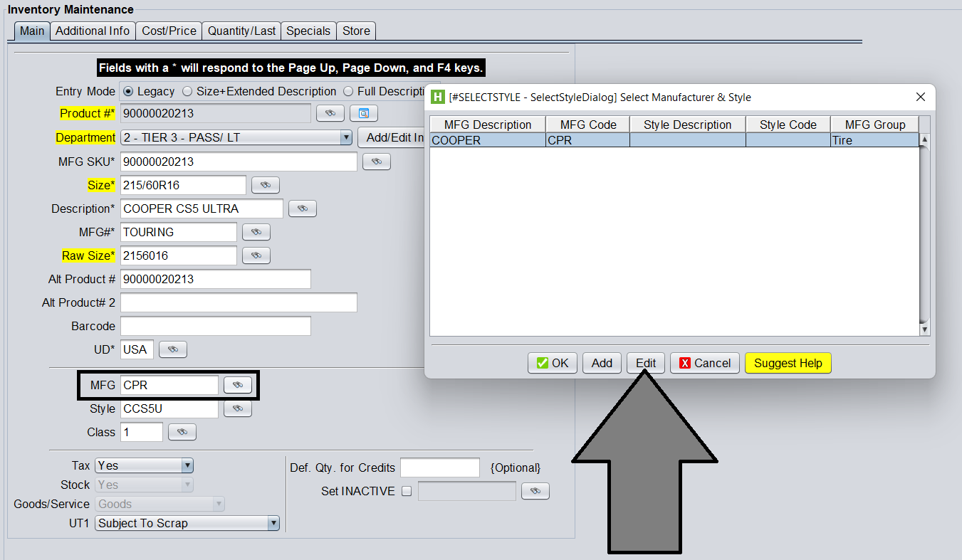Image resolution: width=962 pixels, height=560 pixels.
Task: Open the Tax dropdown list
Action: point(187,465)
